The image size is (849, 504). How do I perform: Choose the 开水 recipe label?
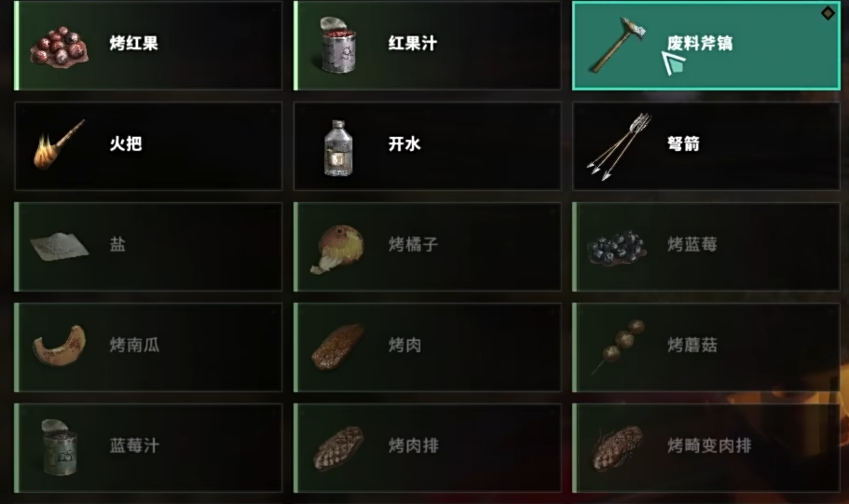tap(404, 143)
